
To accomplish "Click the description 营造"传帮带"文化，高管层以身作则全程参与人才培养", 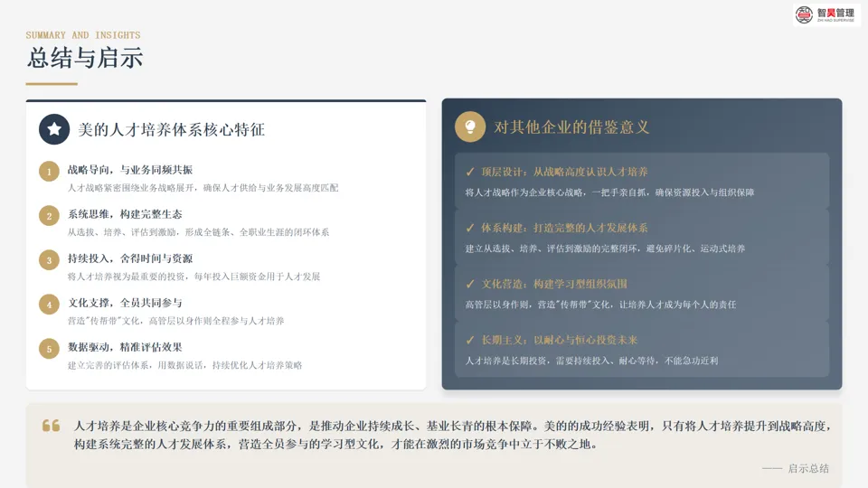I will pos(175,321).
